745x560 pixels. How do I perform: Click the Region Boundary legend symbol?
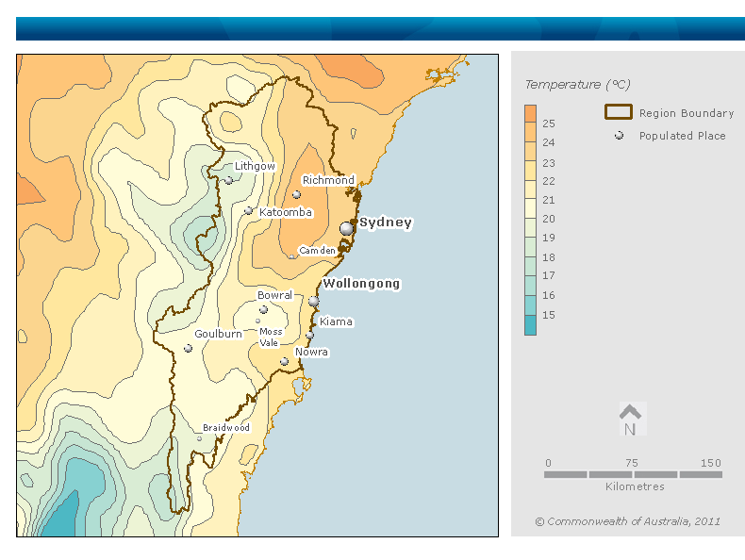(618, 112)
